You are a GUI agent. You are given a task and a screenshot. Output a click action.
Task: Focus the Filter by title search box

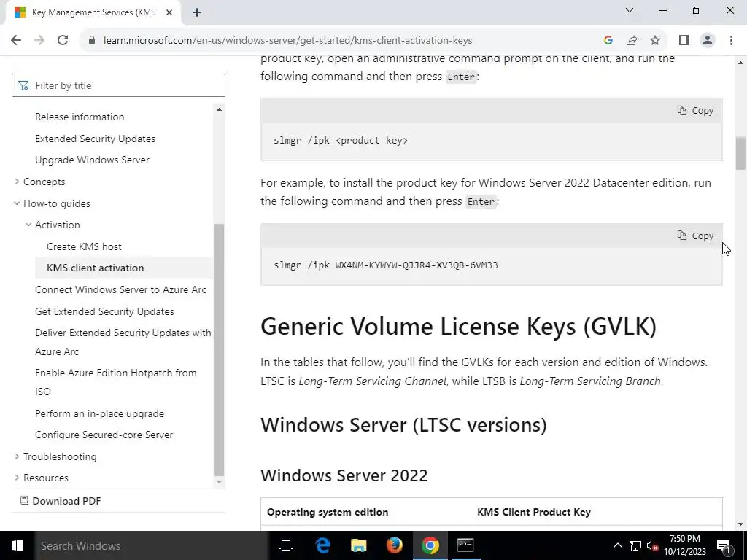(118, 85)
